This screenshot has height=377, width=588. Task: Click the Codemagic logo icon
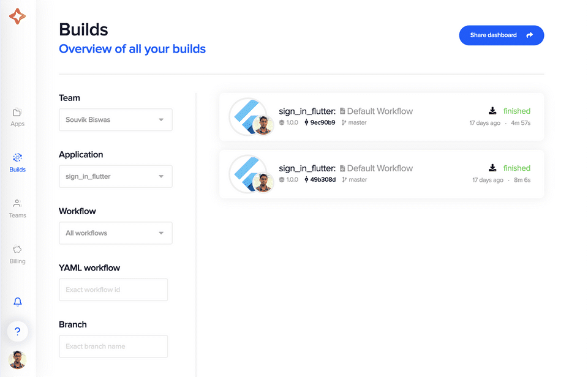click(17, 17)
